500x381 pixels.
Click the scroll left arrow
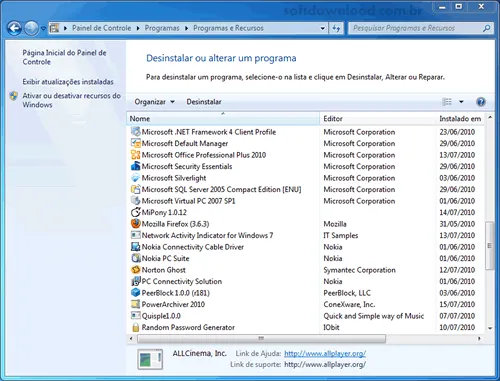tap(131, 339)
